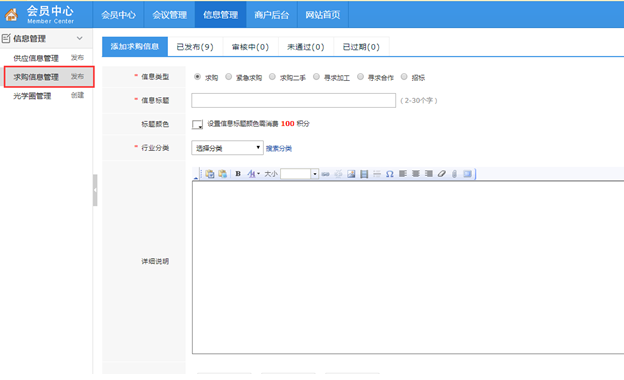Open the 会议管理 top menu

click(x=170, y=15)
